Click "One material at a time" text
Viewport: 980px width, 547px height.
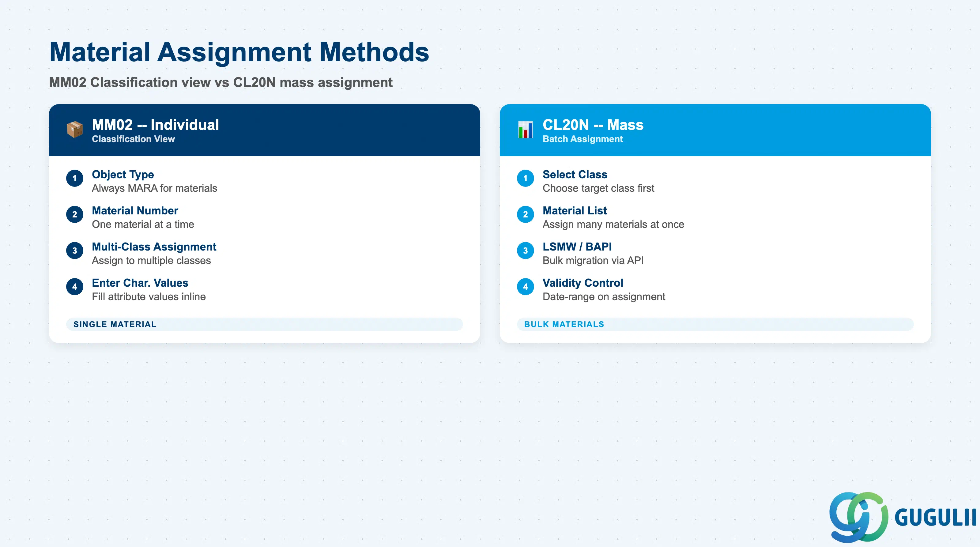click(143, 224)
